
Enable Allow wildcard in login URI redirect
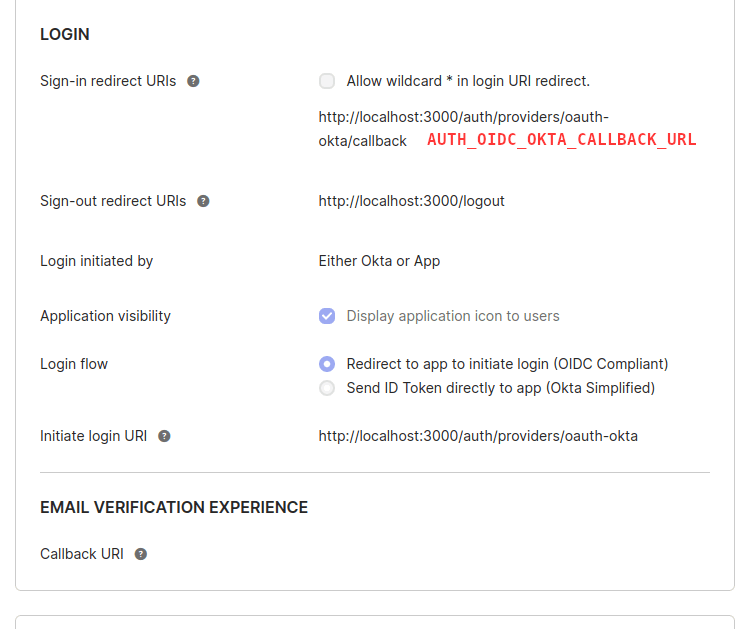pyautogui.click(x=327, y=81)
